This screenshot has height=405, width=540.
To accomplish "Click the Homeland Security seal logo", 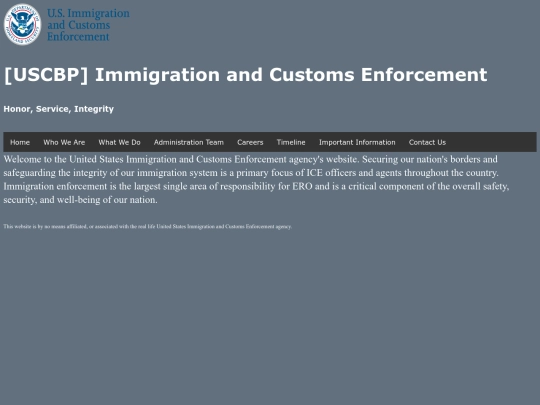I will [22, 24].
